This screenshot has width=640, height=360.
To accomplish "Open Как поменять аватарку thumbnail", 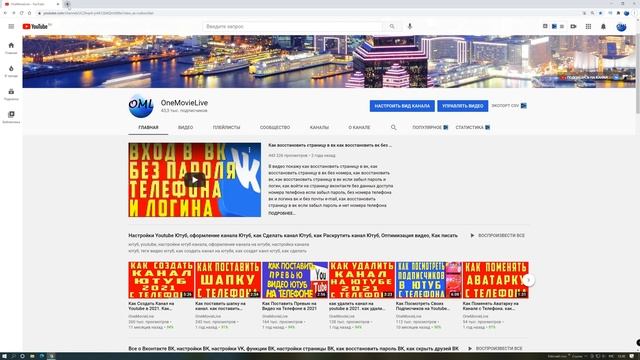I will [x=496, y=280].
